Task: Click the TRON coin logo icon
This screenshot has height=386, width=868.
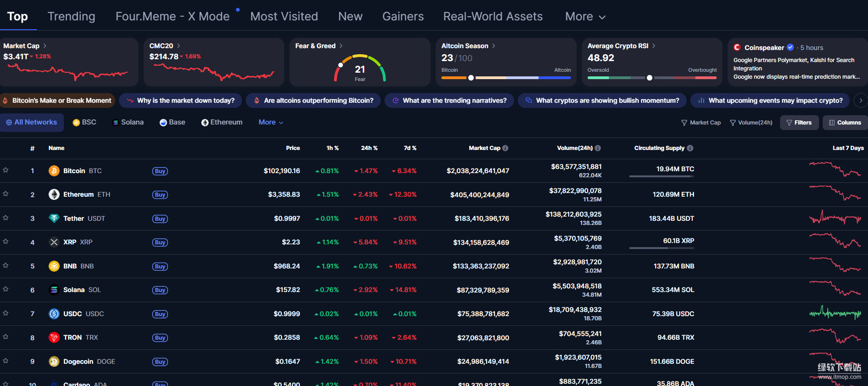Action: pyautogui.click(x=54, y=337)
